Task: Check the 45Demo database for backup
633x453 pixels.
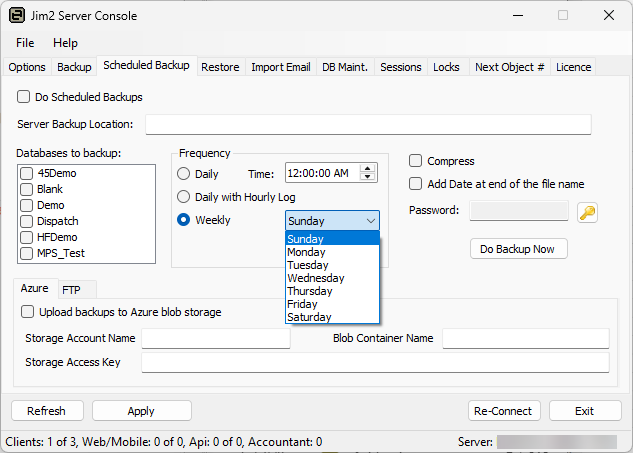Action: 27,173
